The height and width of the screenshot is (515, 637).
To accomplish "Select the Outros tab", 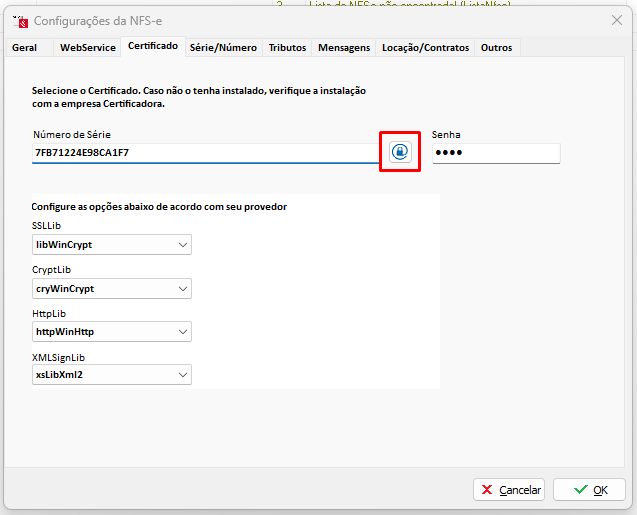I will click(497, 48).
